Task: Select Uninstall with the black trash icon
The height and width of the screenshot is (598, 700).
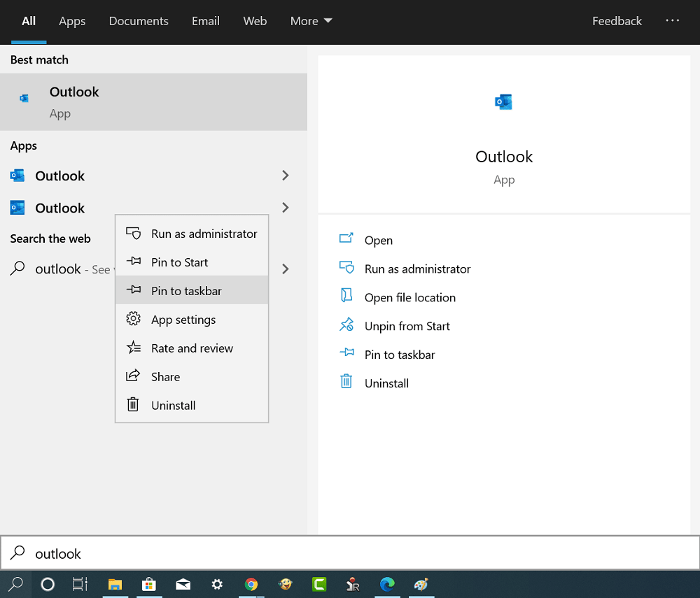Action: tap(192, 405)
